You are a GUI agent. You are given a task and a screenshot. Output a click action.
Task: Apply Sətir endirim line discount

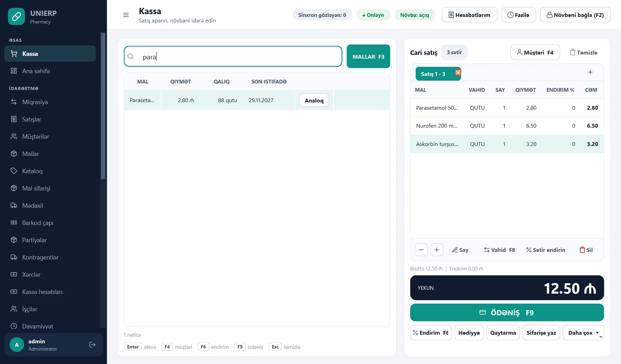pos(545,250)
